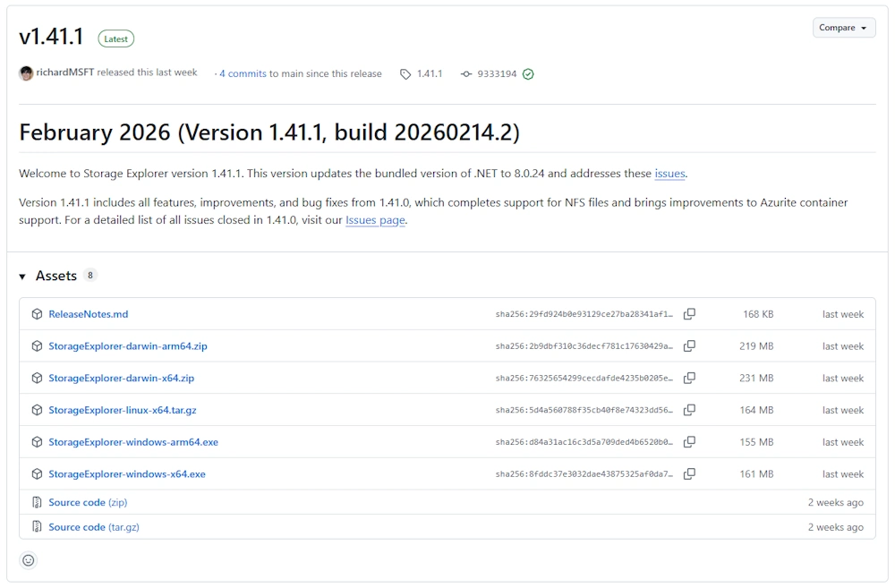
Task: Copy SHA256 hash for windows-arm64.exe
Action: coord(689,442)
